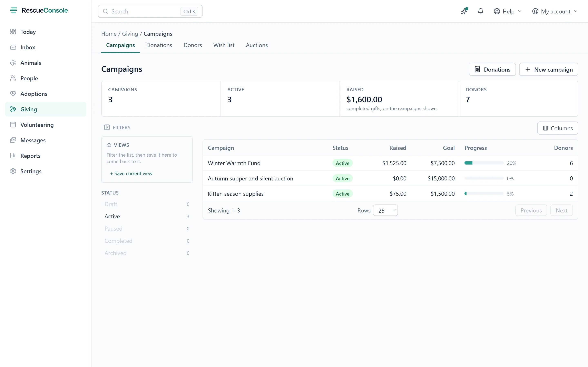The height and width of the screenshot is (367, 588).
Task: Filter by Active status
Action: coord(147,217)
